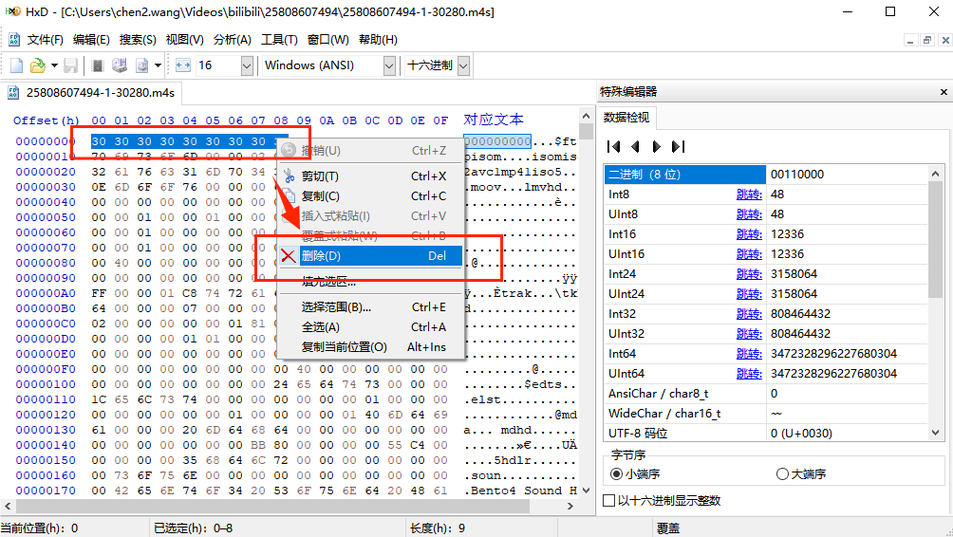Open the 十六进制 offset base dropdown
This screenshot has width=953, height=537.
coord(464,66)
